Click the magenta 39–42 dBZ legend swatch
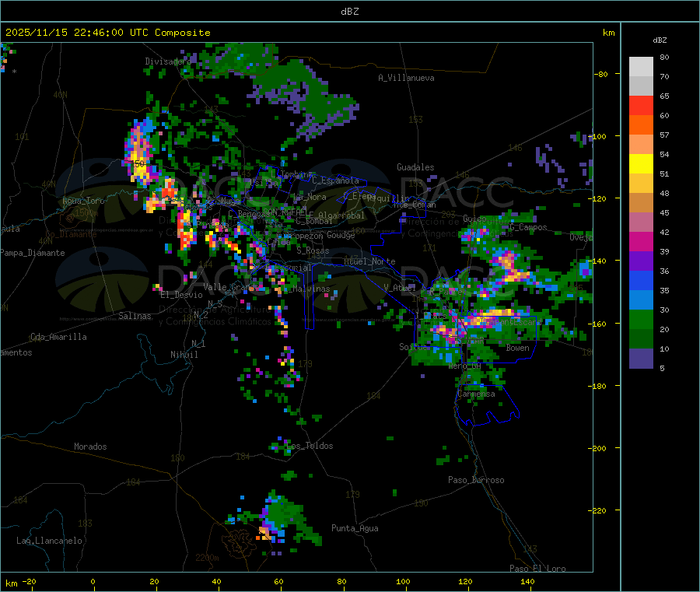This screenshot has width=700, height=592. (x=641, y=241)
